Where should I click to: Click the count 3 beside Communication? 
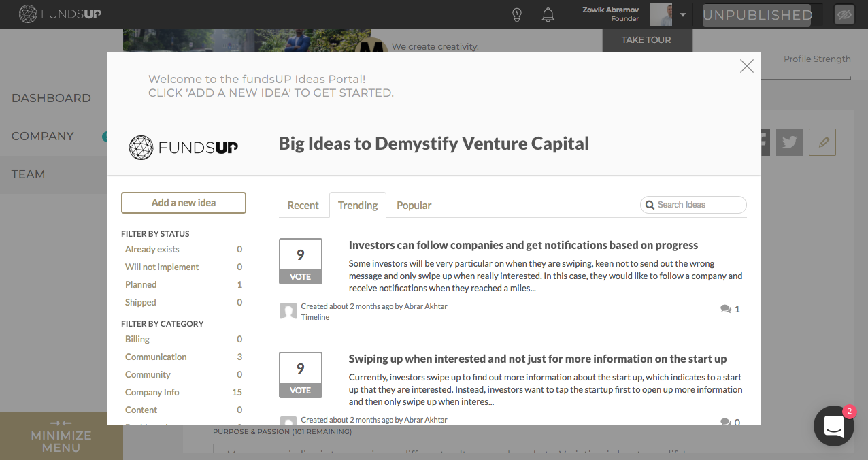tap(239, 357)
